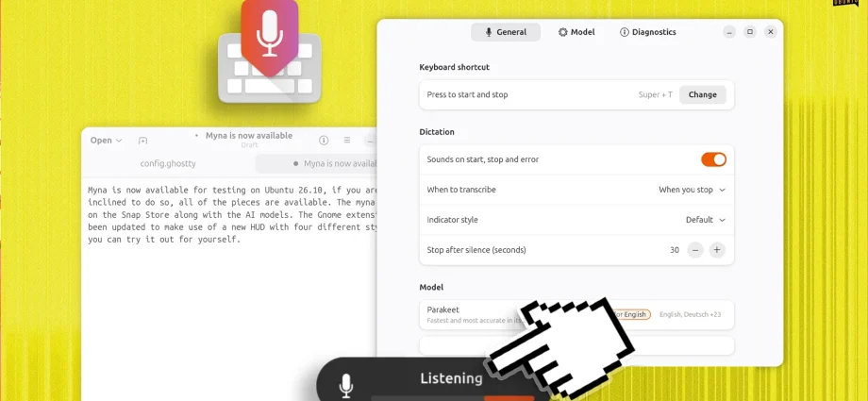
Task: Open the Model tab
Action: 576,32
